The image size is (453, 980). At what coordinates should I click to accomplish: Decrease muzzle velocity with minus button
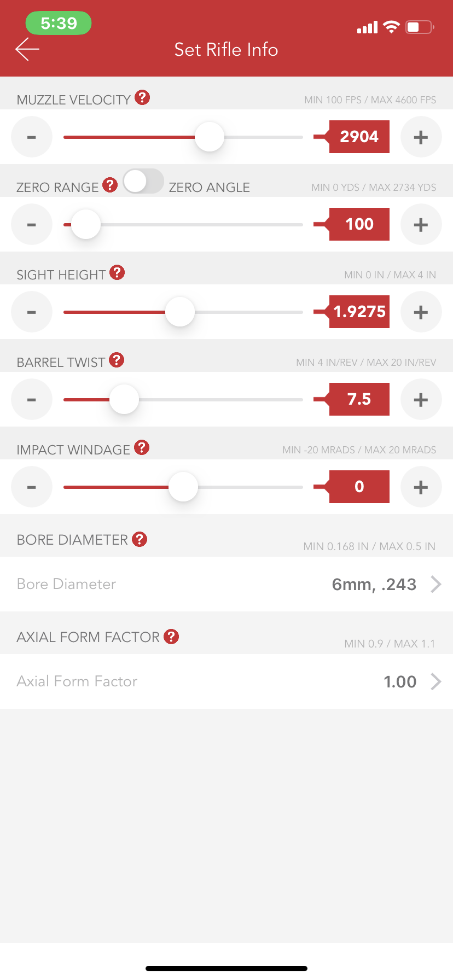click(32, 137)
